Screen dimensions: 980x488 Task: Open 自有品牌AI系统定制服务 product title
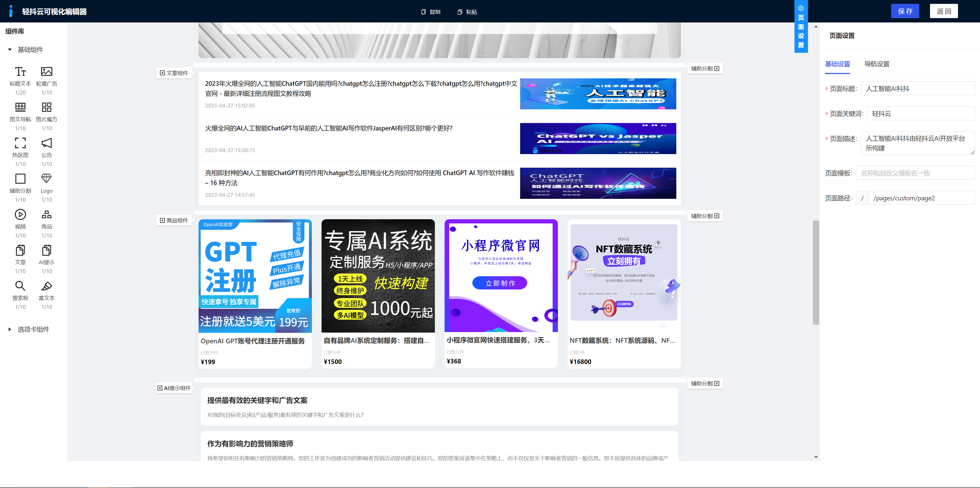(376, 340)
